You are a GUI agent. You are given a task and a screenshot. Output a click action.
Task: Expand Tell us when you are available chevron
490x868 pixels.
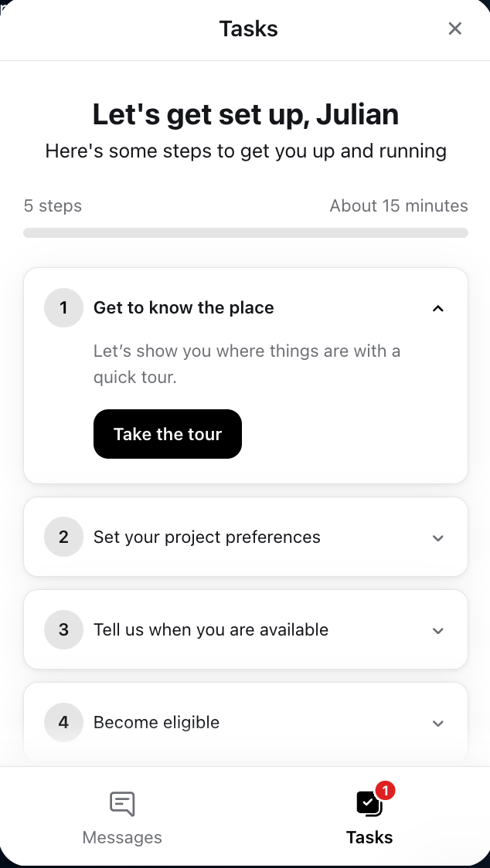tap(438, 630)
